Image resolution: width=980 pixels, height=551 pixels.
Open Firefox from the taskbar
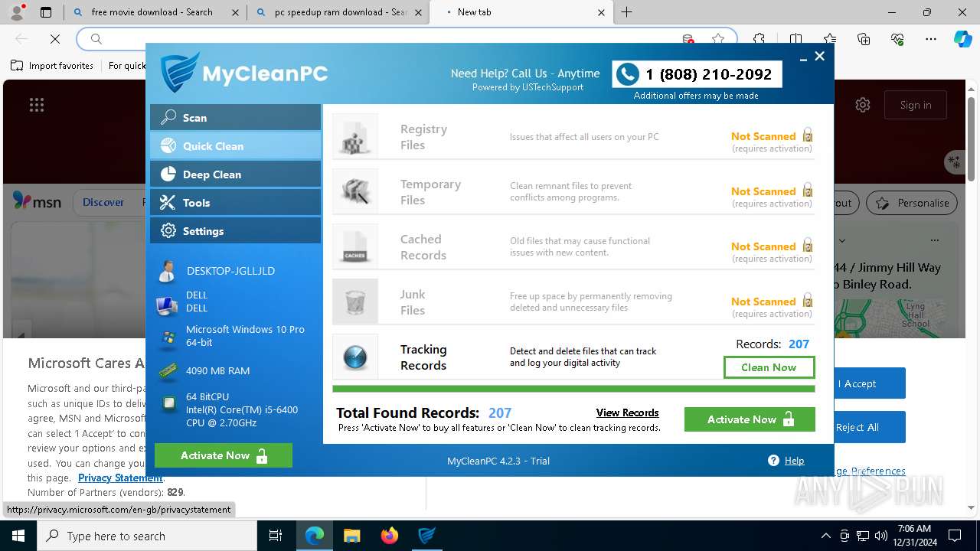[x=390, y=536]
